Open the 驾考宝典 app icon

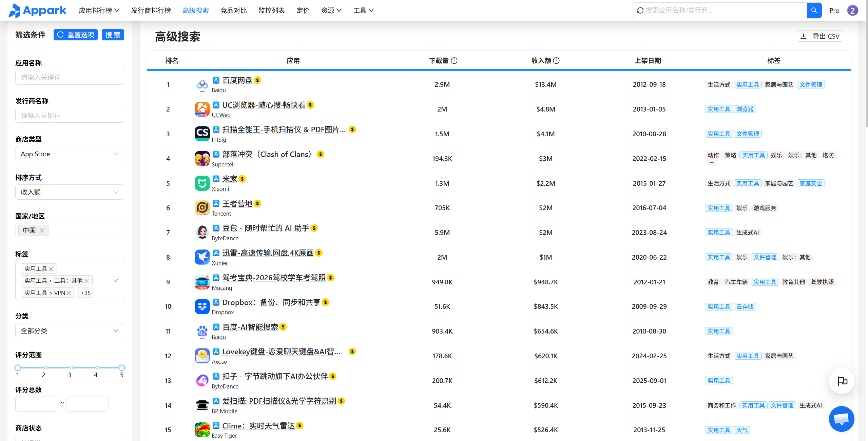click(202, 282)
